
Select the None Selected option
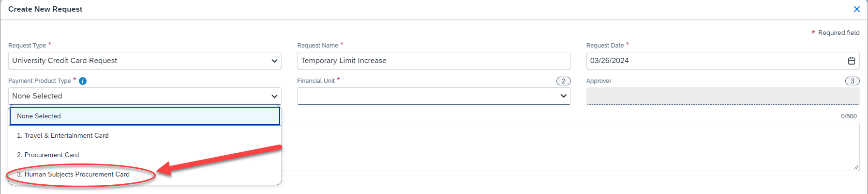coord(145,116)
